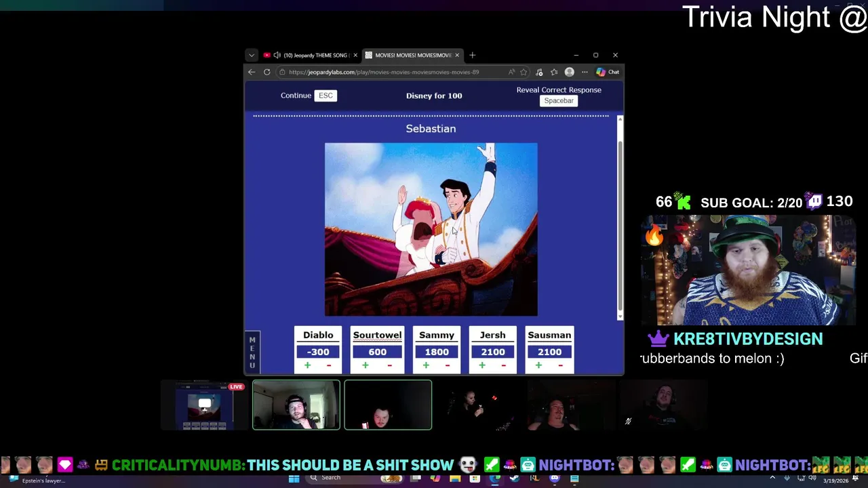Add points to Sourtowel with plus icon

click(x=366, y=365)
